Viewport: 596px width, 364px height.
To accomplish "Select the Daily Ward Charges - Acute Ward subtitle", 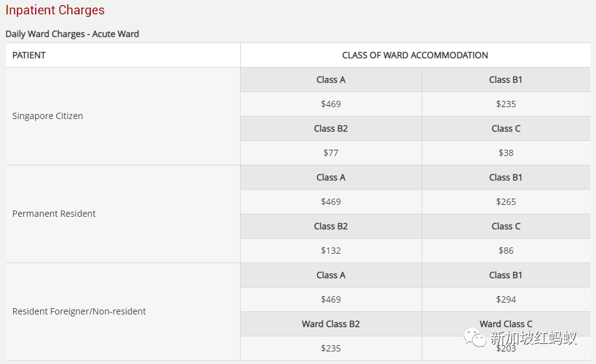I will pos(72,34).
